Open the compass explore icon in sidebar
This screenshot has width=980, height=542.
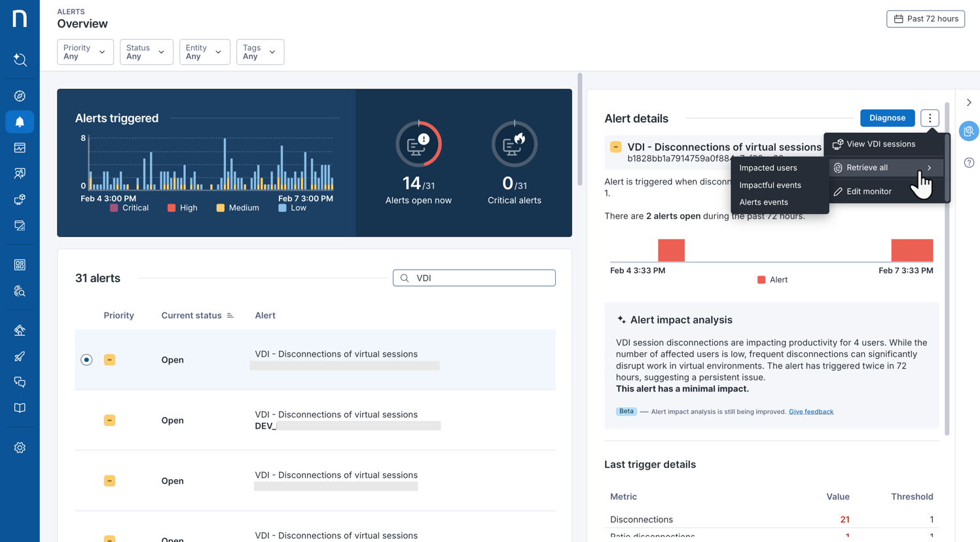[x=20, y=96]
